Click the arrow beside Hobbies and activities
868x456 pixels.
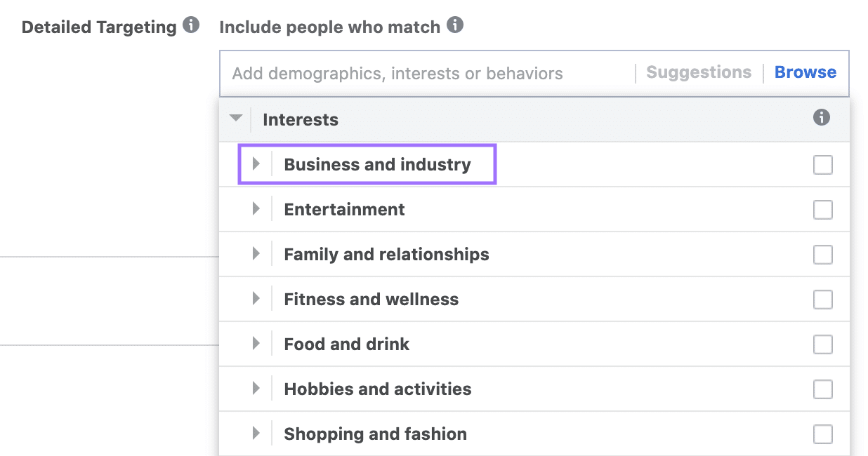click(256, 389)
